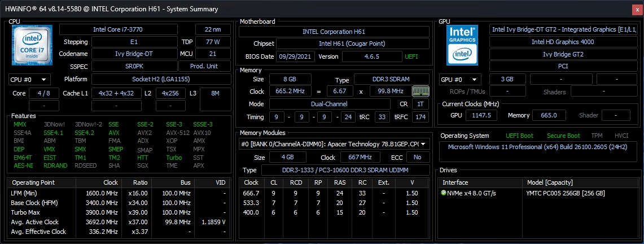644x244 pixels.
Task: Click the Operating Point column header
Action: coord(35,182)
